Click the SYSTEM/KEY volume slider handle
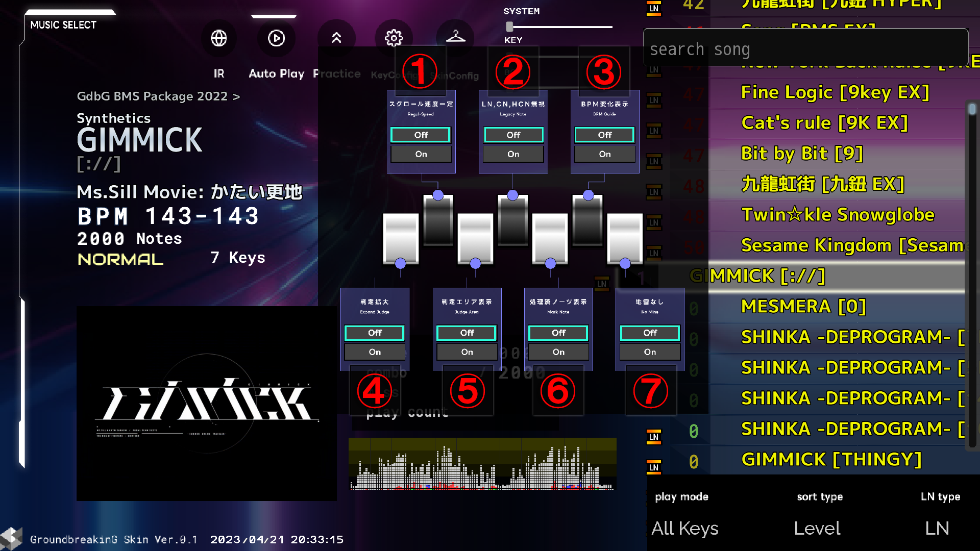This screenshot has height=551, width=980. (509, 27)
